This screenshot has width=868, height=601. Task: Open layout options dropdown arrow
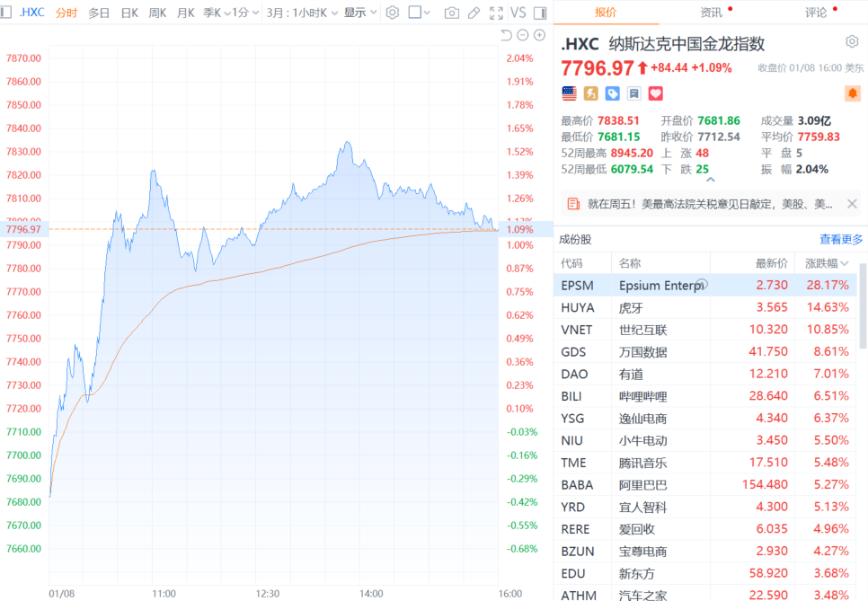(427, 13)
